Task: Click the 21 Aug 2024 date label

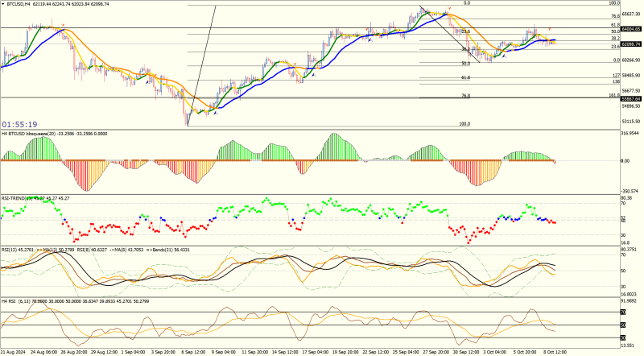Action: click(13, 352)
